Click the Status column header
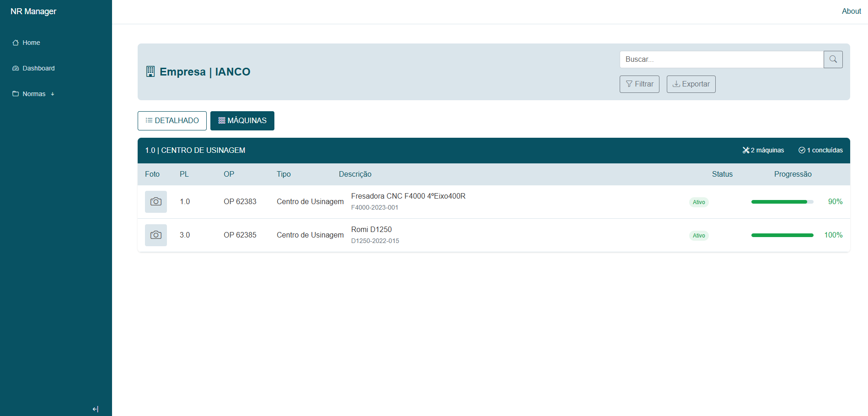The image size is (868, 416). [722, 174]
